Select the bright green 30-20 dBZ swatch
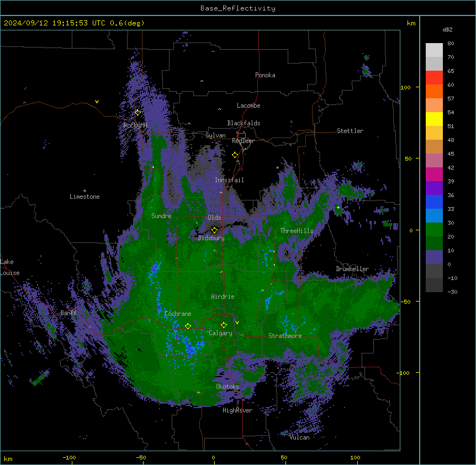 click(434, 230)
